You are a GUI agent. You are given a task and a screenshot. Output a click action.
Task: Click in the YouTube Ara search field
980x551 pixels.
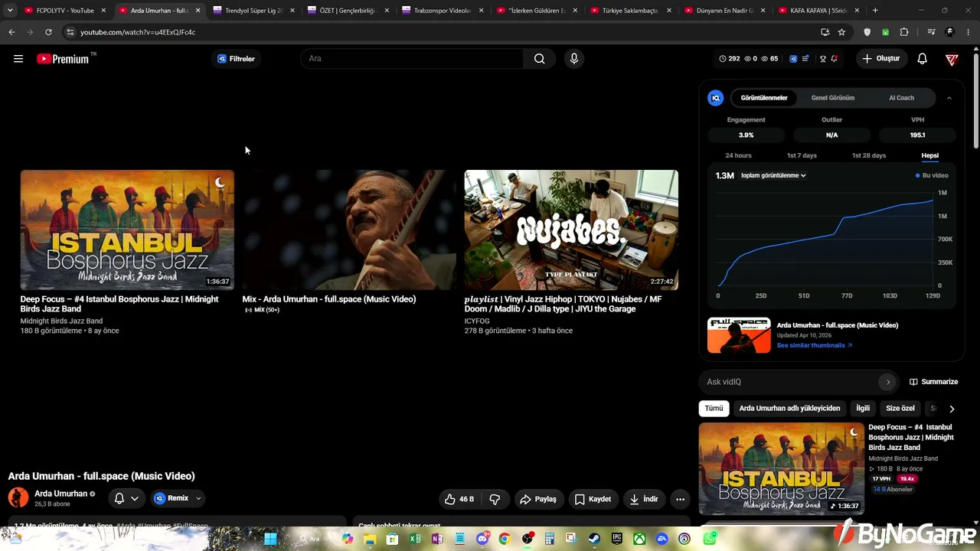tap(413, 59)
